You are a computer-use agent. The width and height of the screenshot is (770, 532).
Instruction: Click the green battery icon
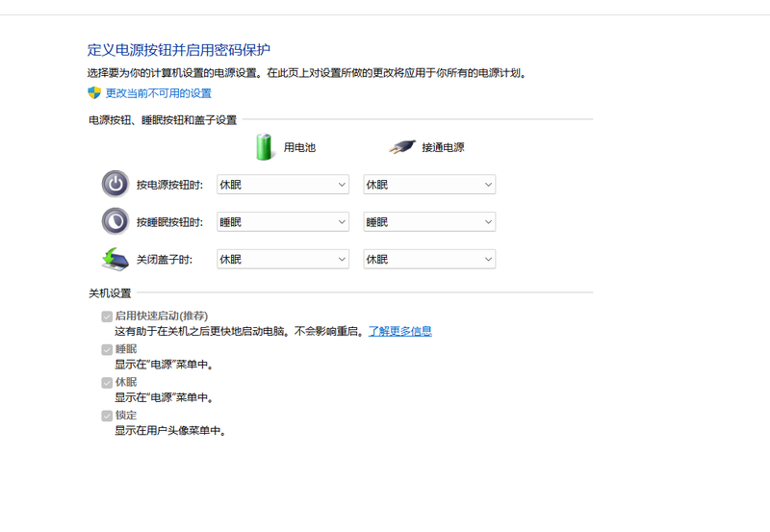pyautogui.click(x=265, y=147)
